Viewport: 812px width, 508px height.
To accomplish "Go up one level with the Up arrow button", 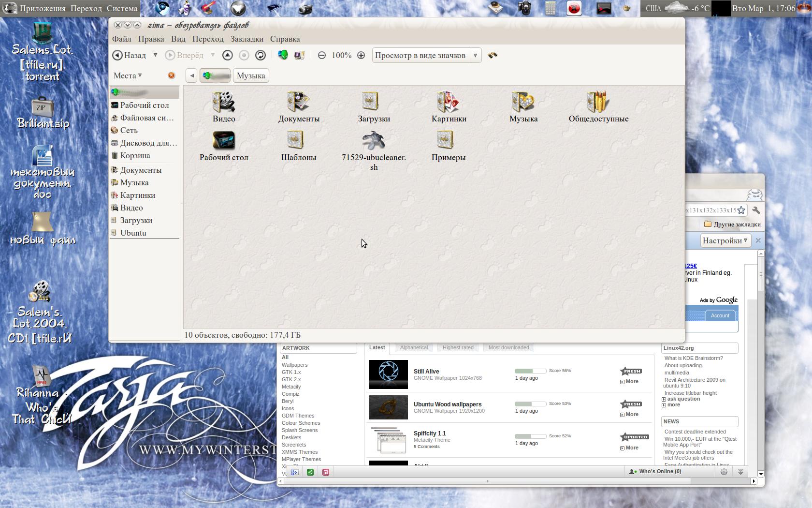I will [x=228, y=55].
